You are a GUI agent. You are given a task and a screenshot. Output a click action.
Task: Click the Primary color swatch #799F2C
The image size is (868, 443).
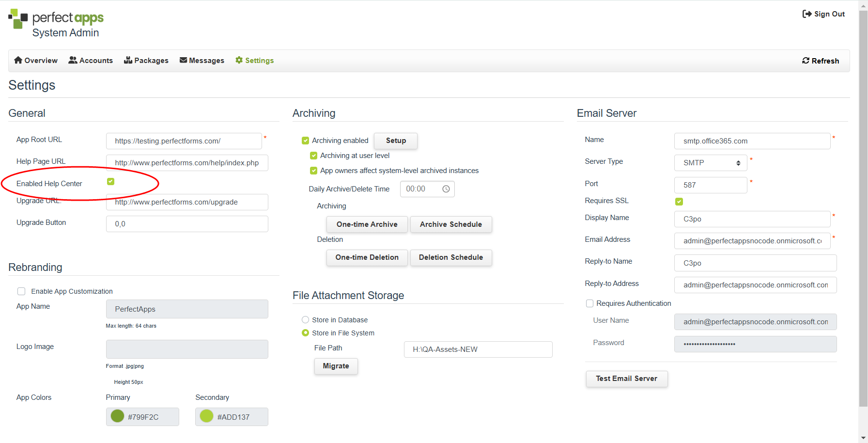point(118,416)
